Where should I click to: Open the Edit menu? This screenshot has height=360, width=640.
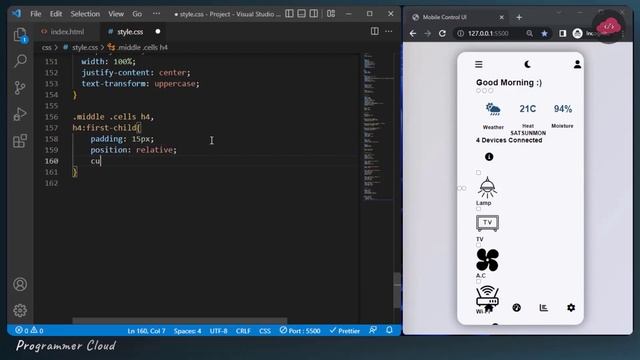pyautogui.click(x=56, y=14)
